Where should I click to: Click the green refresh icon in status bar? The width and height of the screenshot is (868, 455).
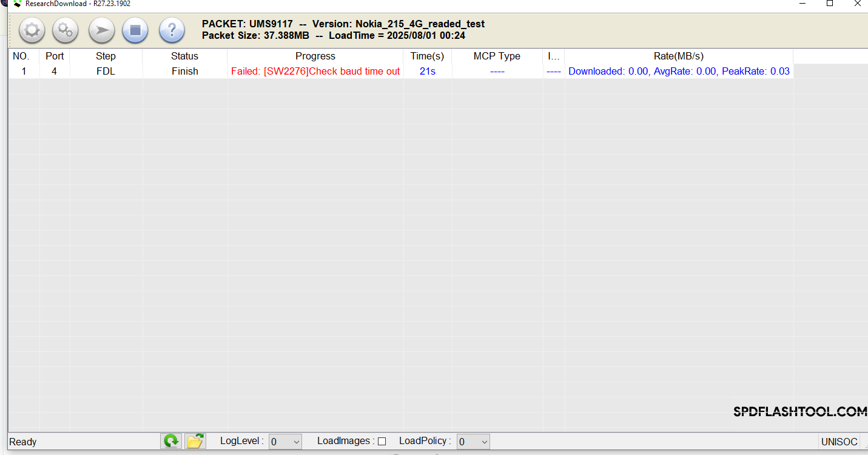click(171, 441)
